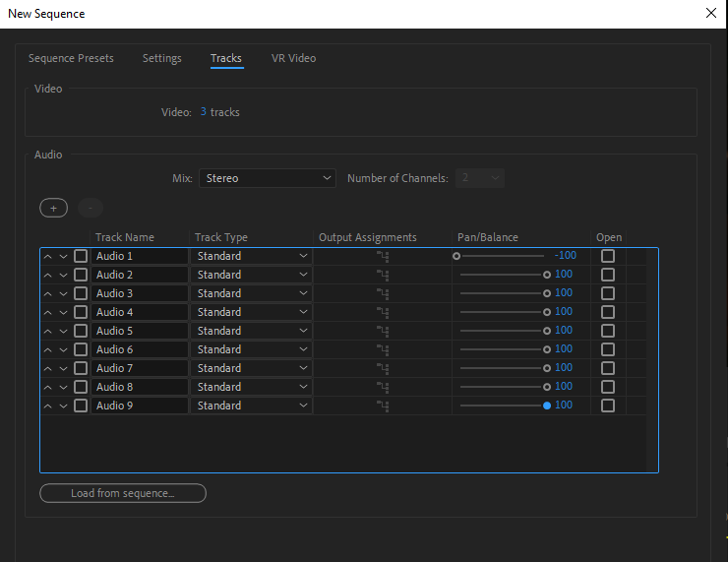This screenshot has width=728, height=562.
Task: Move Audio 2 track down
Action: point(64,275)
